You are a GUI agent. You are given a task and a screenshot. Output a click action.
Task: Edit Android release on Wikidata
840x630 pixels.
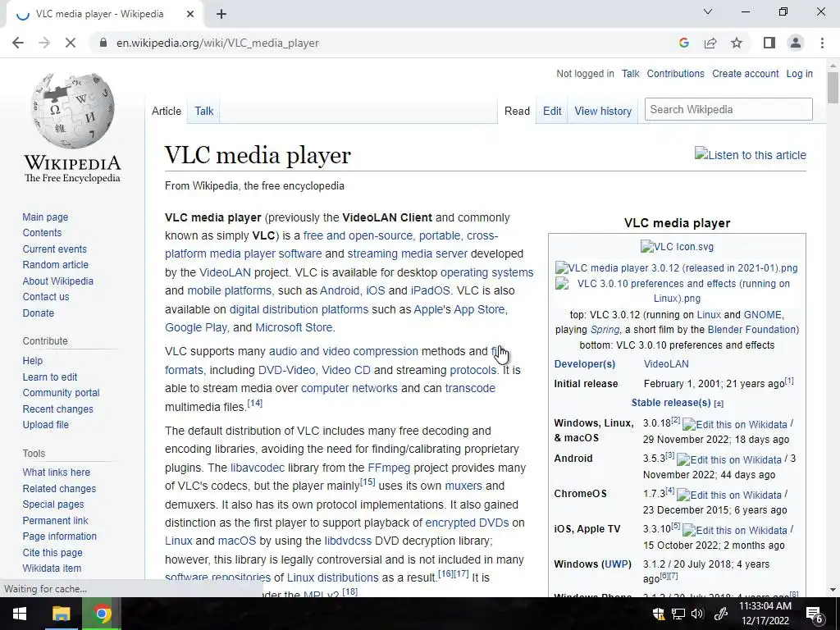729,459
